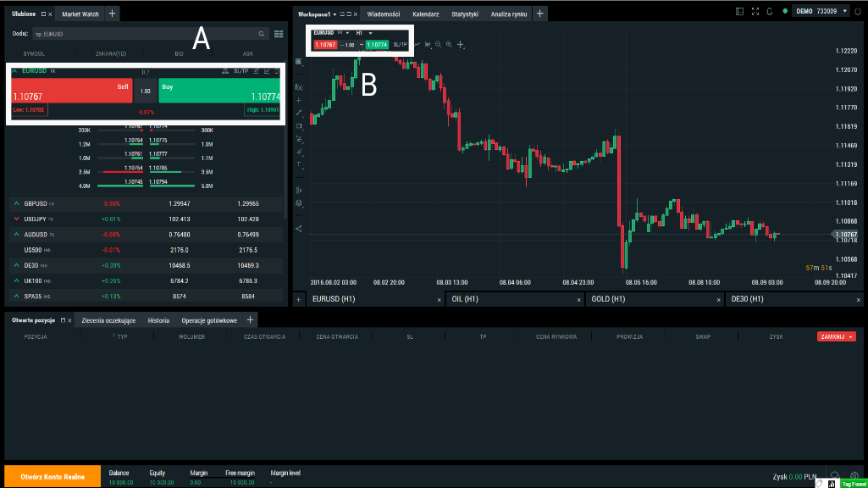Select the rectangle shape drawing tool
Viewport: 868px width, 488px height.
point(299,126)
